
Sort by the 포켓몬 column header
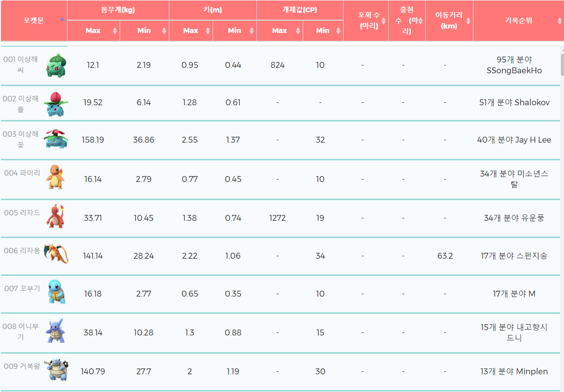(x=34, y=21)
